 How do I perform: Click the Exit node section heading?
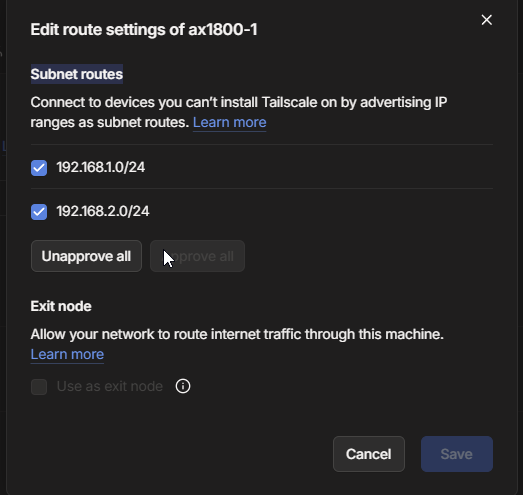pyautogui.click(x=61, y=306)
